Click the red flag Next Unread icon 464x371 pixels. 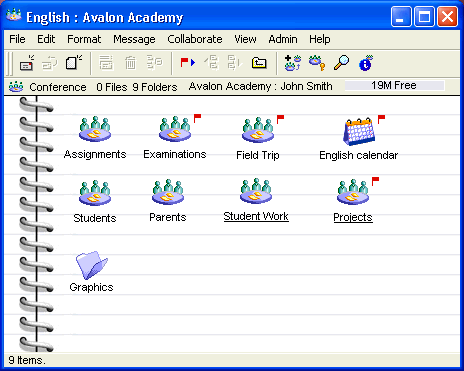[188, 63]
